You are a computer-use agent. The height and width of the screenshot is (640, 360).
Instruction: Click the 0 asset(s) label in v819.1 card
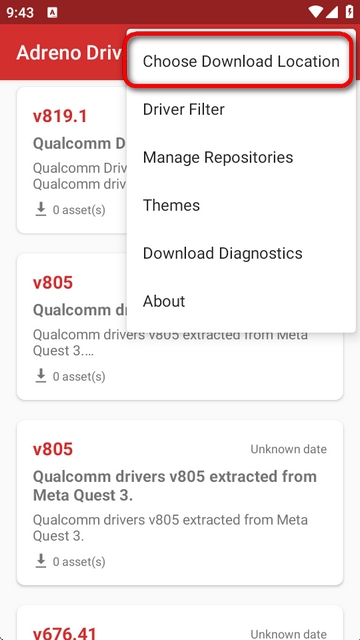pyautogui.click(x=79, y=210)
